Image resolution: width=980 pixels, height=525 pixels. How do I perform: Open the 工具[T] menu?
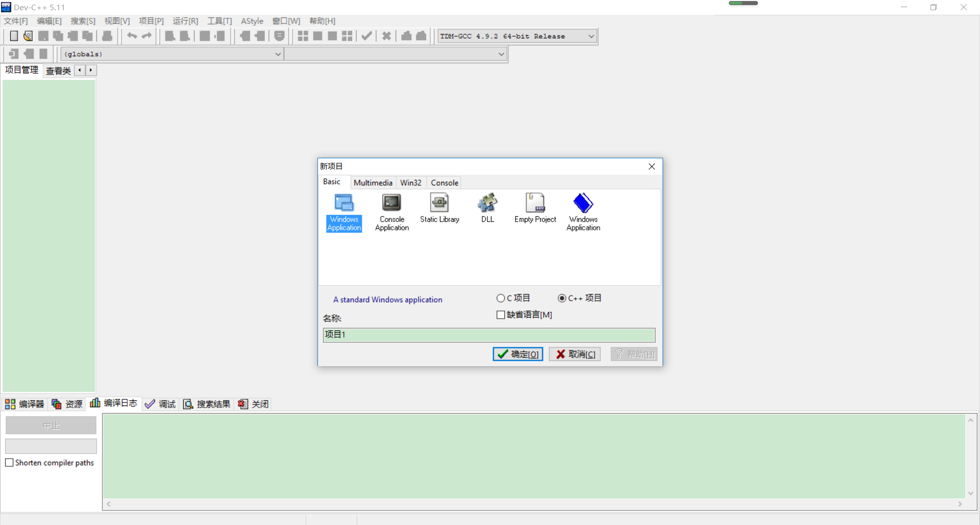point(219,21)
